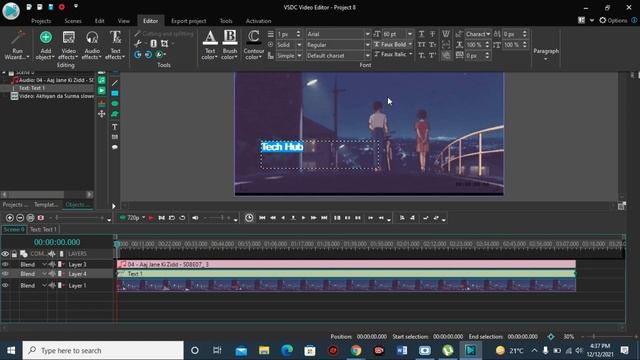This screenshot has height=360, width=640.
Task: Toggle visibility of Layer 1
Action: [5, 285]
